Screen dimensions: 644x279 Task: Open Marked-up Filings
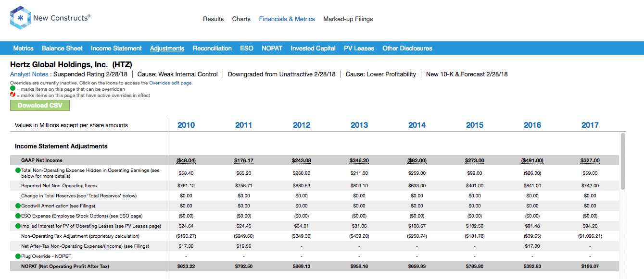[x=348, y=19]
